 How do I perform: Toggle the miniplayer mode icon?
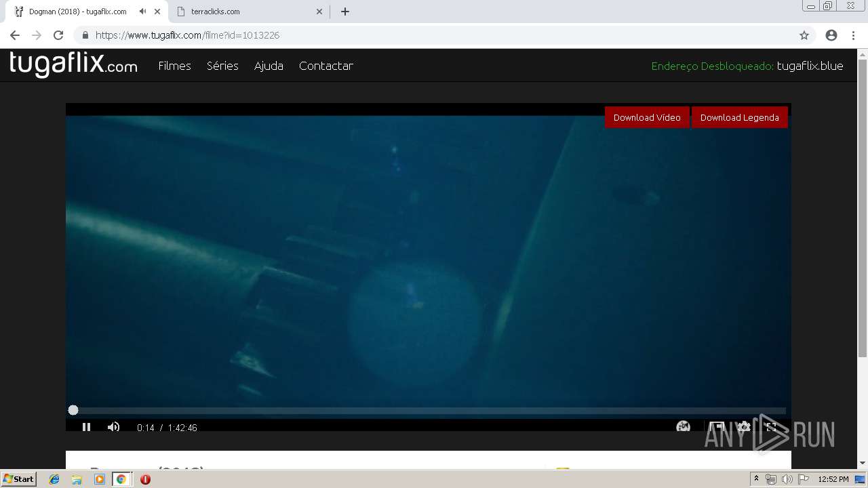click(717, 427)
